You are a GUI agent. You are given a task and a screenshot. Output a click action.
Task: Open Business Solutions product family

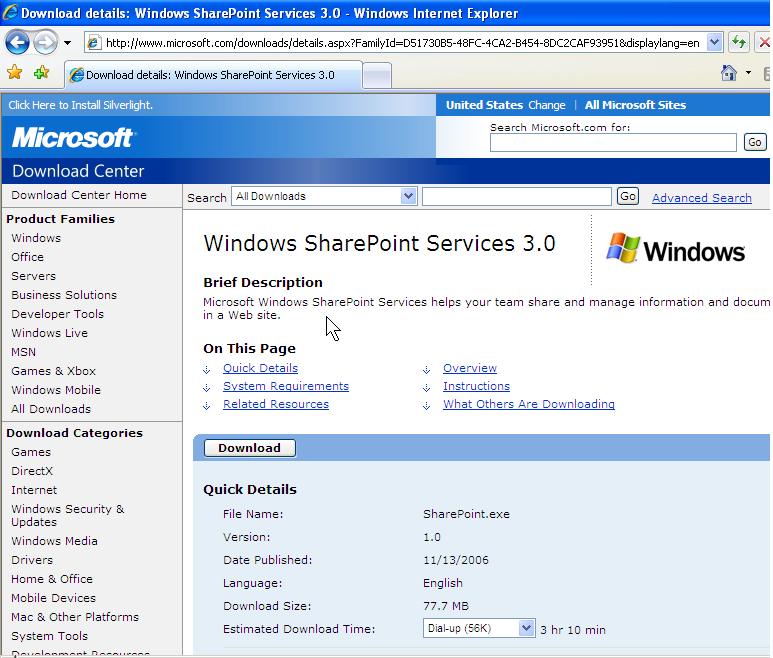(64, 295)
